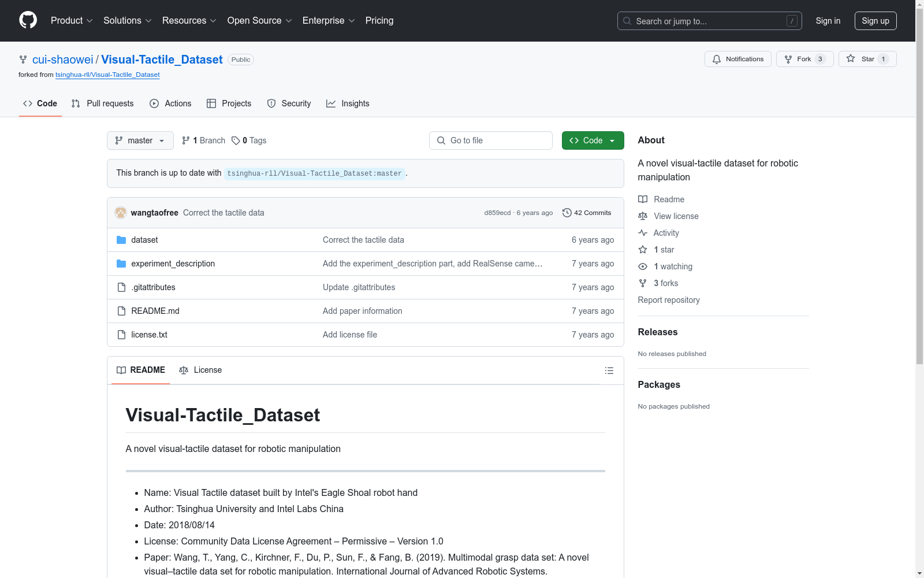Image resolution: width=924 pixels, height=578 pixels.
Task: Select the License tab
Action: 200,370
